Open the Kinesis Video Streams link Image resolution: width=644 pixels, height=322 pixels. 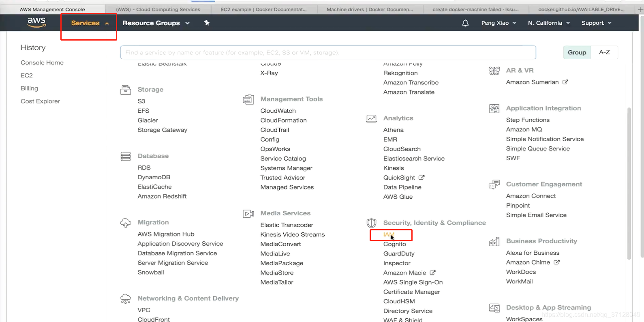(x=293, y=234)
